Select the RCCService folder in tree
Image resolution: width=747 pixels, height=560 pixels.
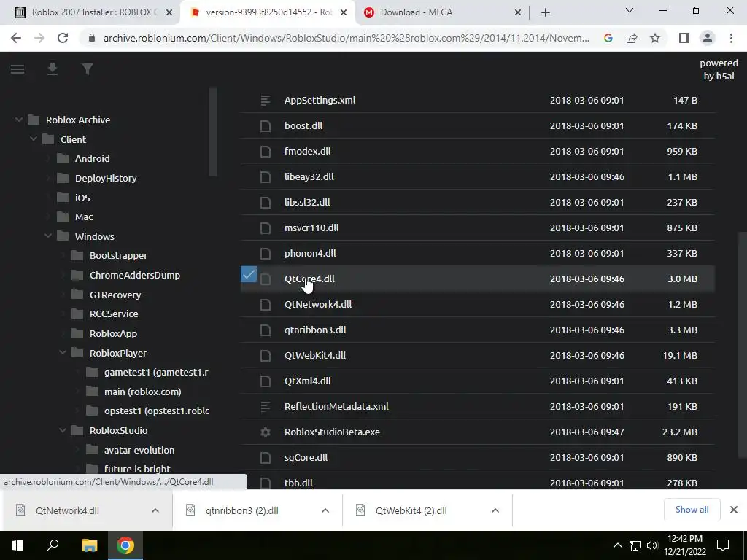pos(114,314)
